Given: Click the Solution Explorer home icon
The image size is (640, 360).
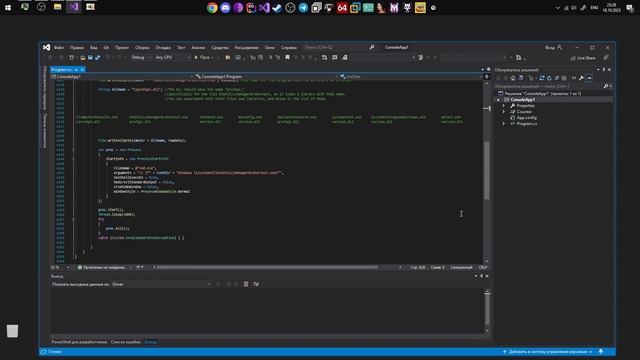Looking at the screenshot, I should coord(513,78).
